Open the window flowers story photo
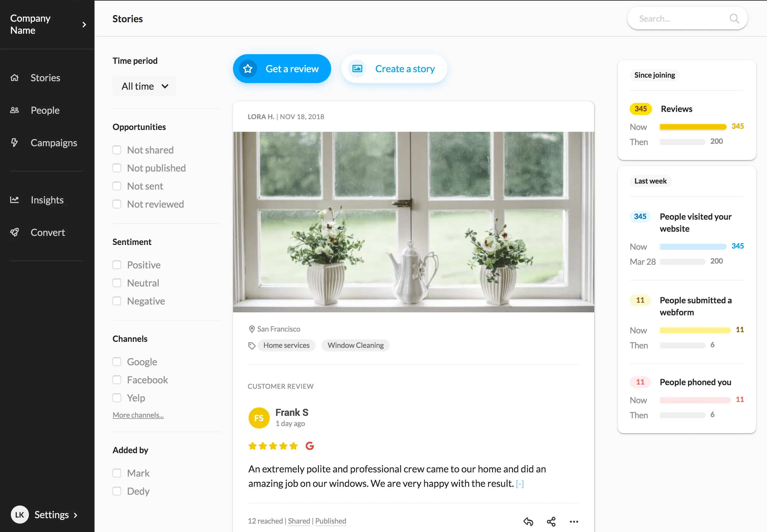767x532 pixels. pyautogui.click(x=414, y=222)
